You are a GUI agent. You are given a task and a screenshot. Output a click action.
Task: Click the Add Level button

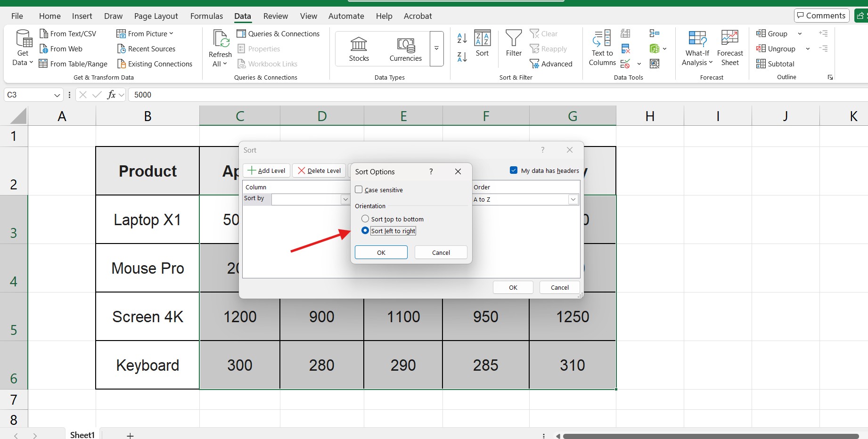266,171
